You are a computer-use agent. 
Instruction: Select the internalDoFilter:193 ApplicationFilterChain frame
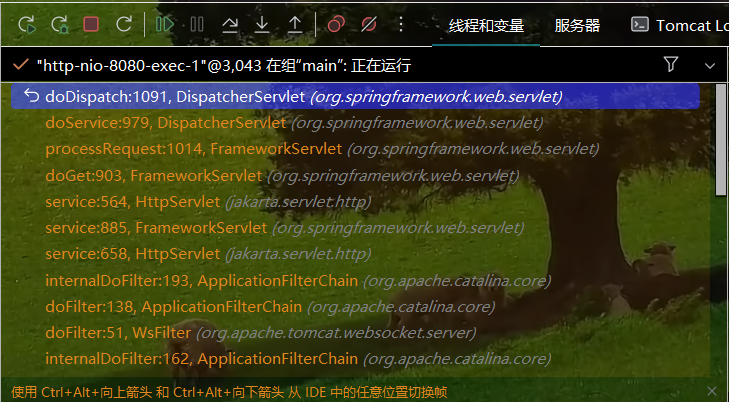[x=355, y=281]
